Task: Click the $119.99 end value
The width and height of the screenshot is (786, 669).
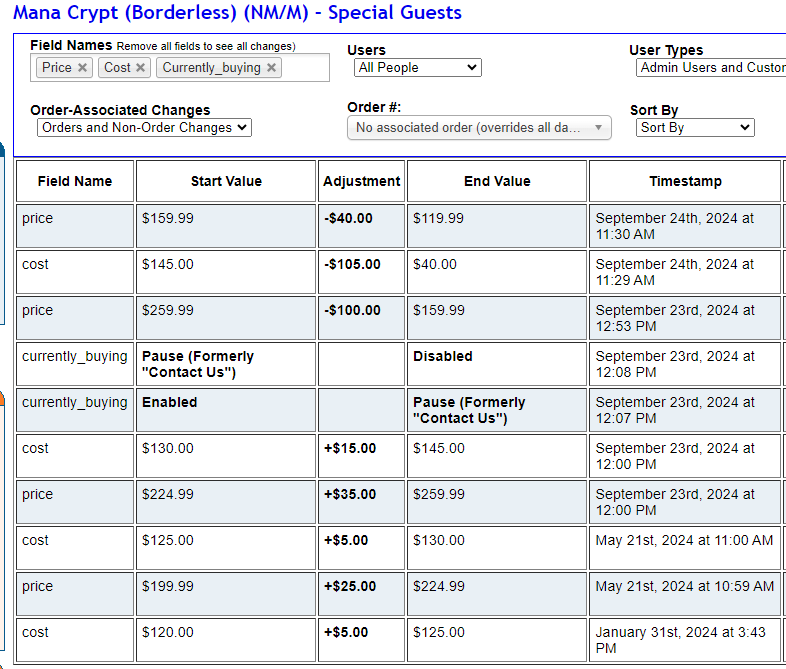Action: point(438,218)
